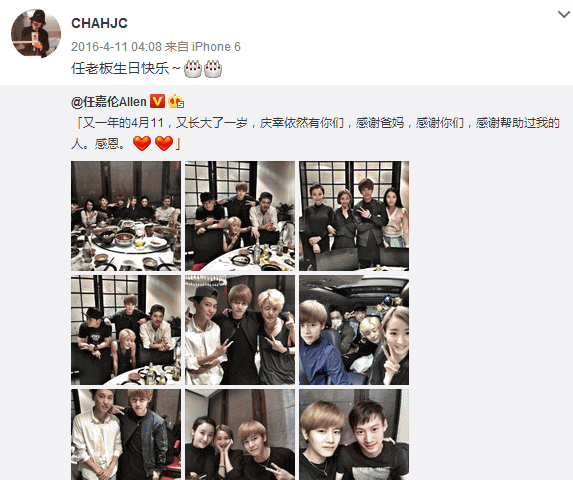Open the photo of four men at the table
The image size is (573, 480).
[x=240, y=216]
